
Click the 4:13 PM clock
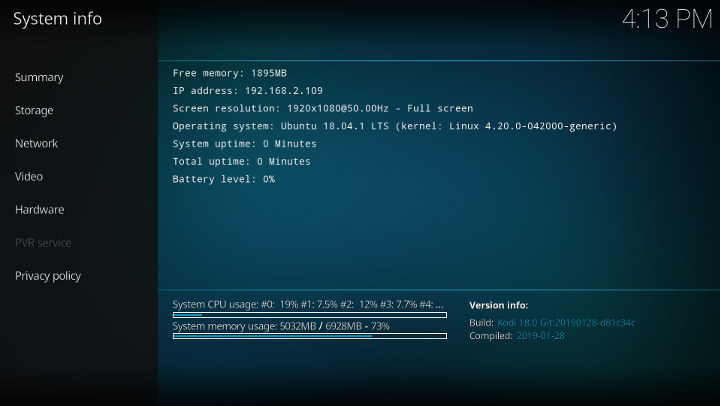667,20
